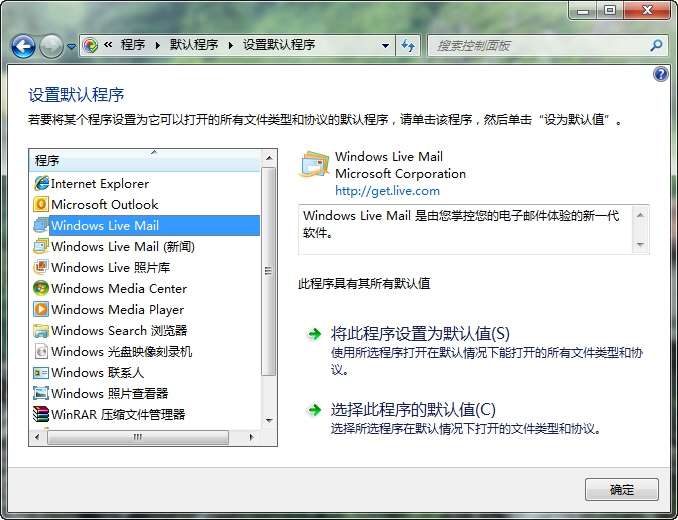
Task: Click the Windows Search 浏览器 icon
Action: click(x=41, y=331)
